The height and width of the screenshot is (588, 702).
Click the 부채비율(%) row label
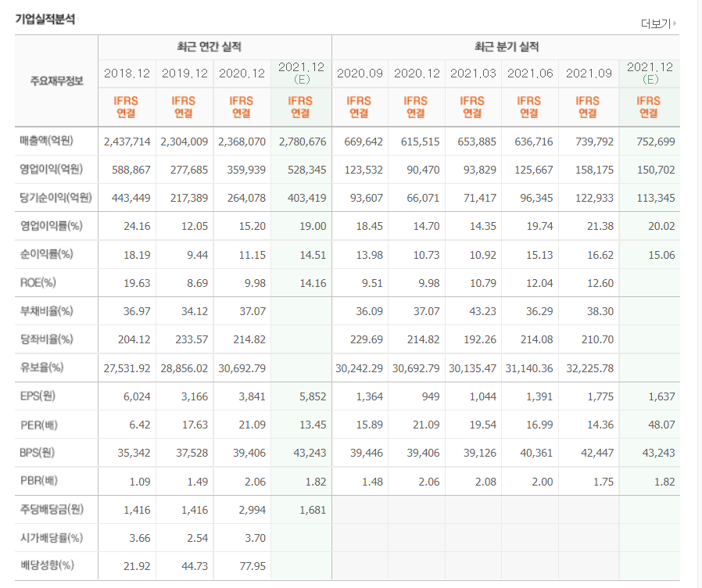(47, 310)
